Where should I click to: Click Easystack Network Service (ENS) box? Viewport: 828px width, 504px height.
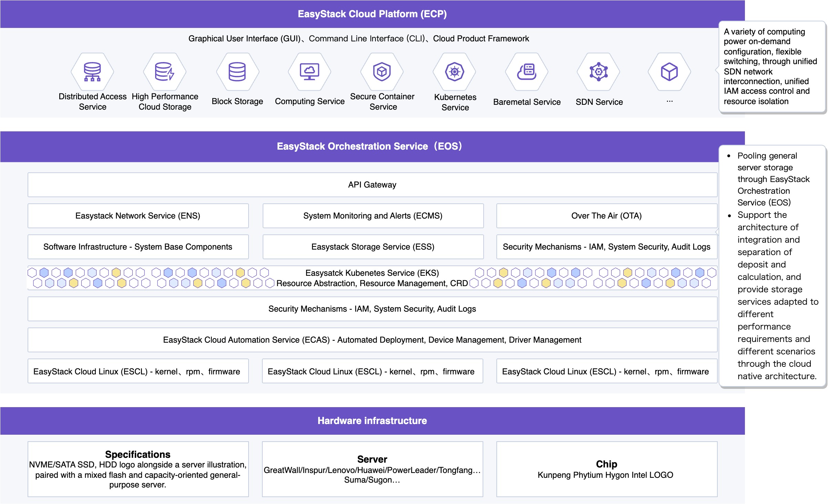point(138,216)
